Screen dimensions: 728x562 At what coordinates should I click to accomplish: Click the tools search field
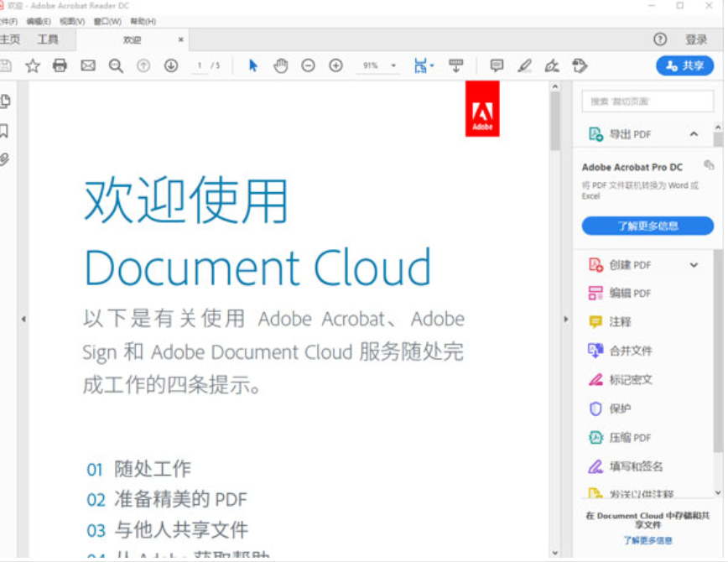point(647,101)
